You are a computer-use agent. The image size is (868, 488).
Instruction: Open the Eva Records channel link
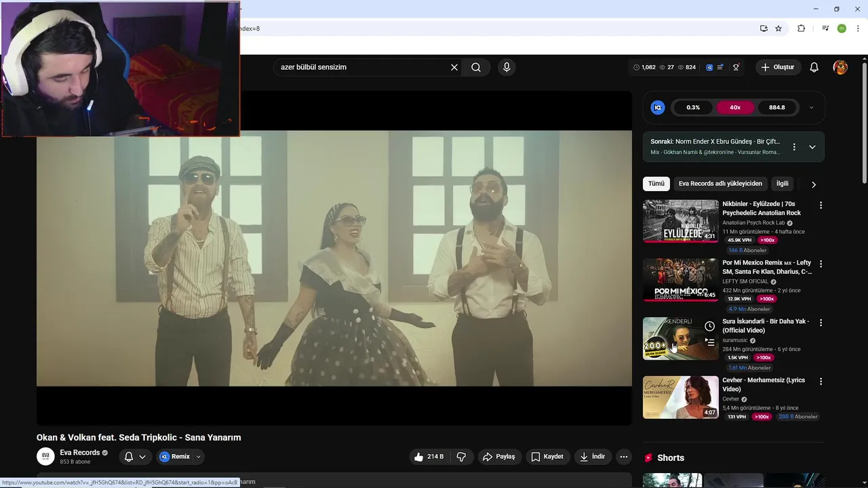(80, 453)
